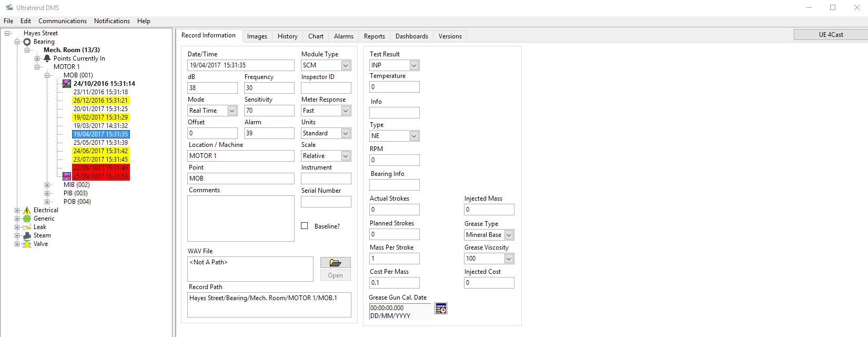Toggle the Baseline? checkbox
This screenshot has width=868, height=337.
click(304, 226)
